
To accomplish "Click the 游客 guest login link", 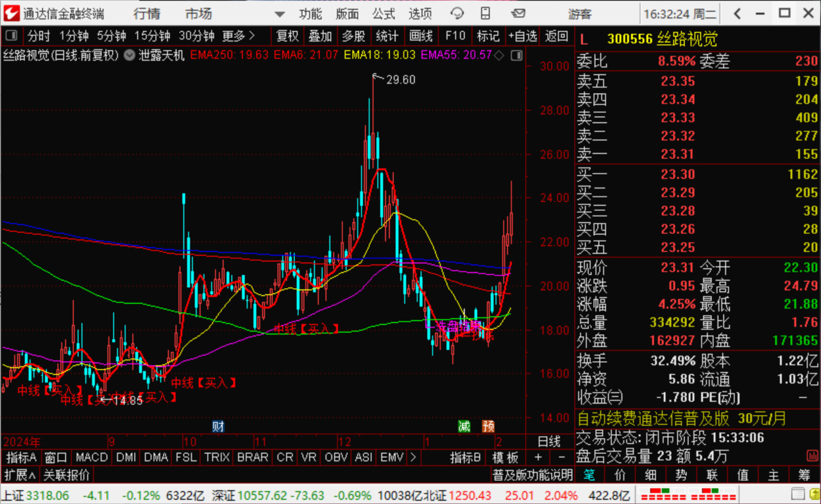I will (x=580, y=13).
